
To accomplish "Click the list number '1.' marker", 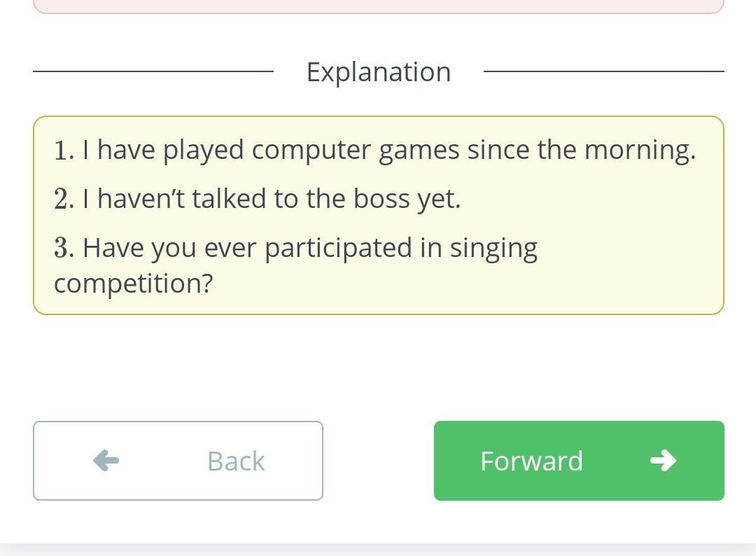I will click(x=64, y=150).
